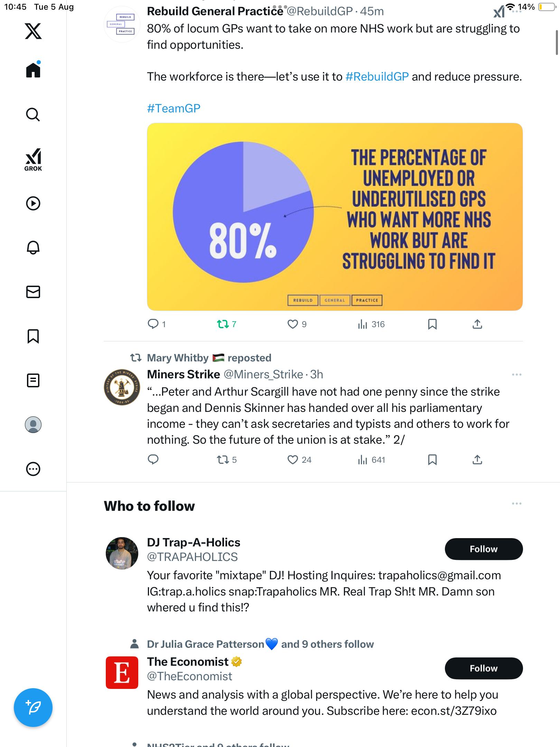
Task: Open the sidebar Bookmarks page
Action: click(33, 336)
